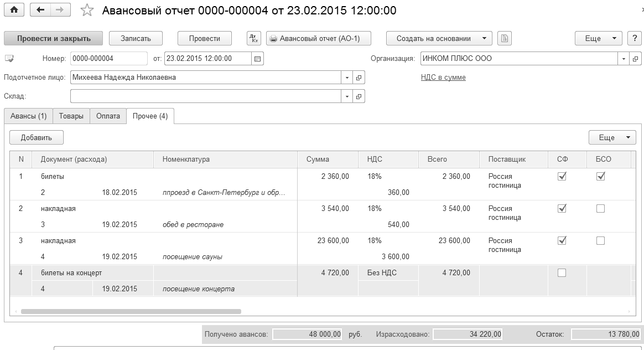The height and width of the screenshot is (350, 644).
Task: Click the Получено авансов value 48 000,00
Action: click(x=307, y=334)
